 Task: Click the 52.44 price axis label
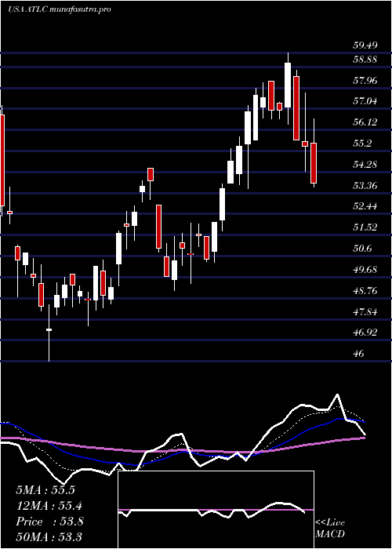[x=365, y=206]
